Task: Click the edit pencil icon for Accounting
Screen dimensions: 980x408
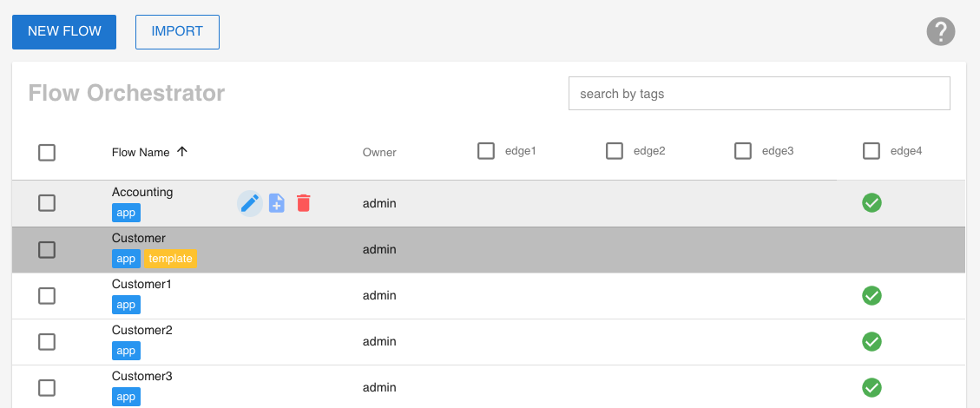Action: coord(250,203)
